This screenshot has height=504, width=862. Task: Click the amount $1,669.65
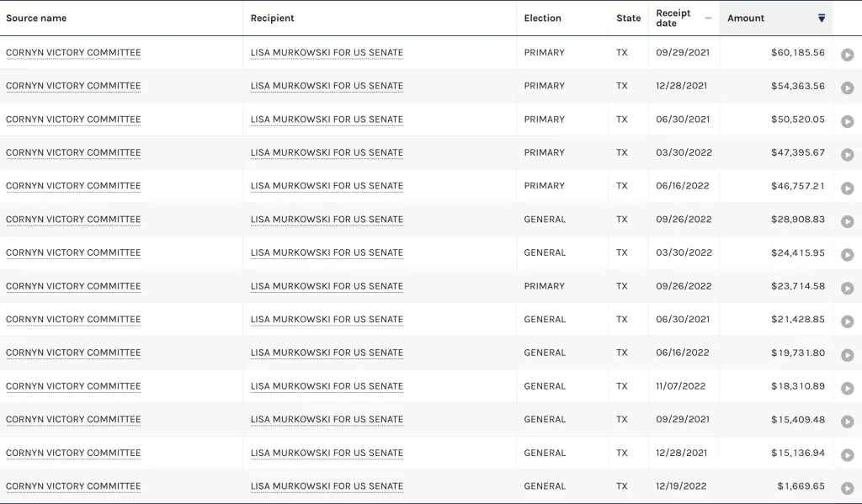click(801, 485)
